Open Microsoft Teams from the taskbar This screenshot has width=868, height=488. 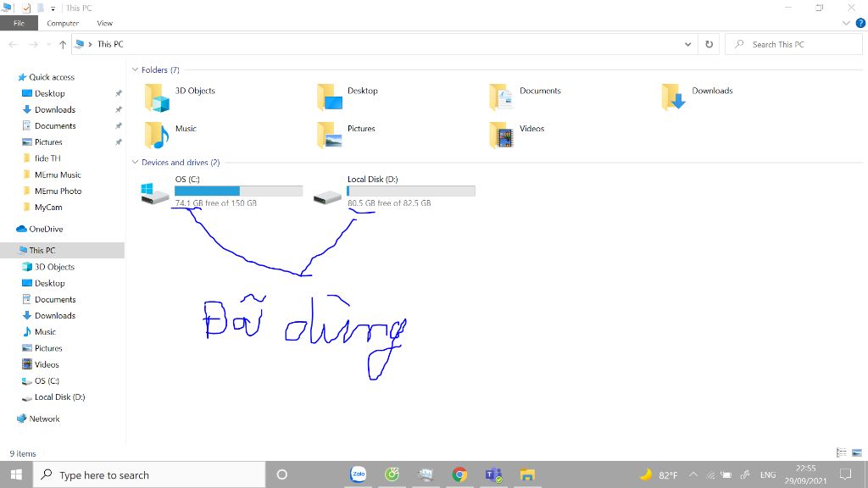pos(494,474)
